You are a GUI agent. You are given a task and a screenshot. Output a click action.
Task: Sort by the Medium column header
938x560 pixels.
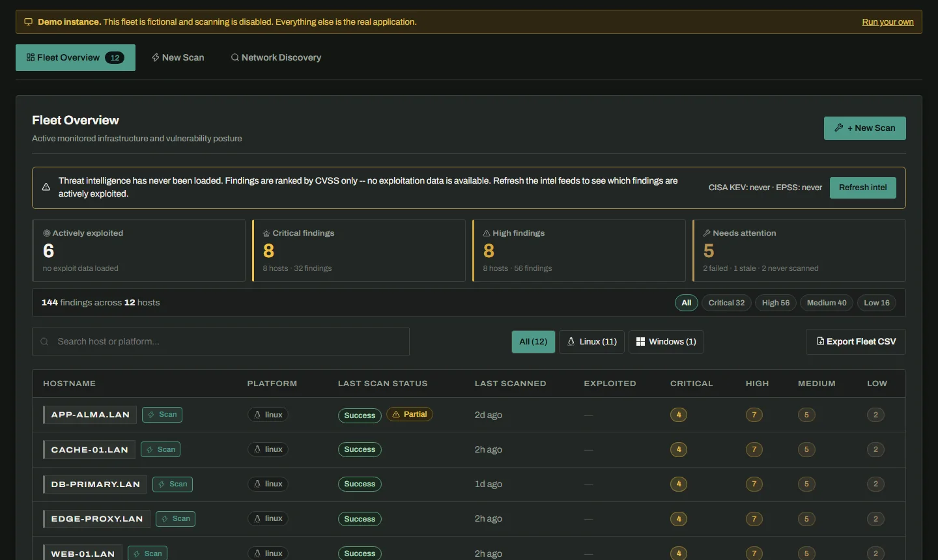(816, 384)
